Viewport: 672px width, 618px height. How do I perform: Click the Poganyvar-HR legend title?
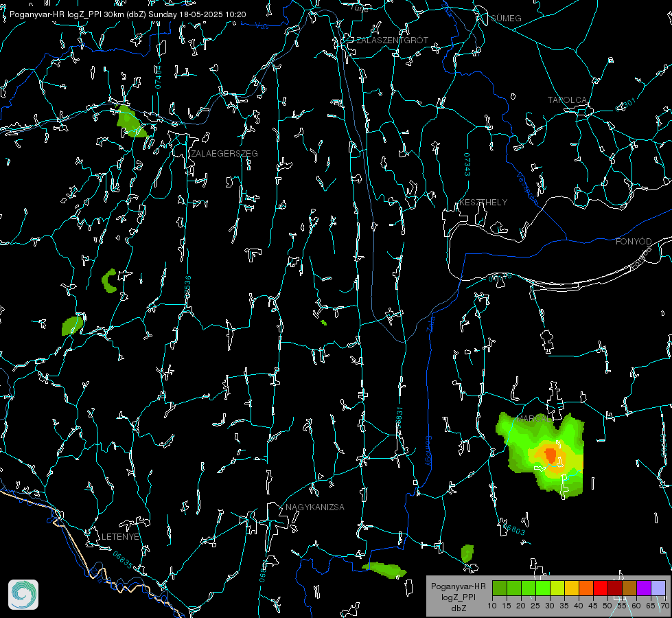pyautogui.click(x=458, y=586)
